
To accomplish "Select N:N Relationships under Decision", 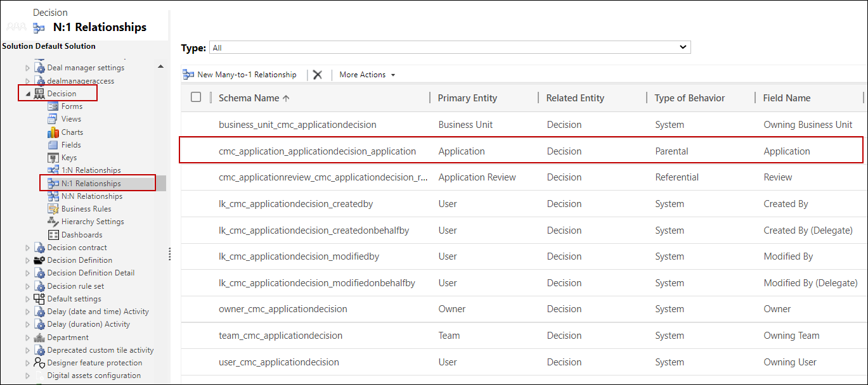I will (x=91, y=196).
